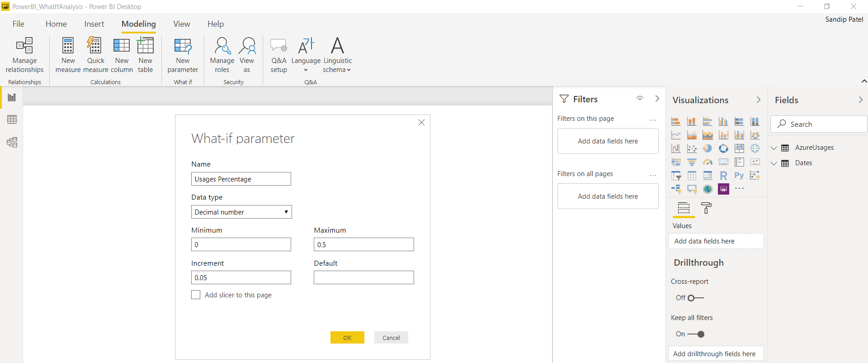Click the Name field with Usages Percentage

(241, 179)
